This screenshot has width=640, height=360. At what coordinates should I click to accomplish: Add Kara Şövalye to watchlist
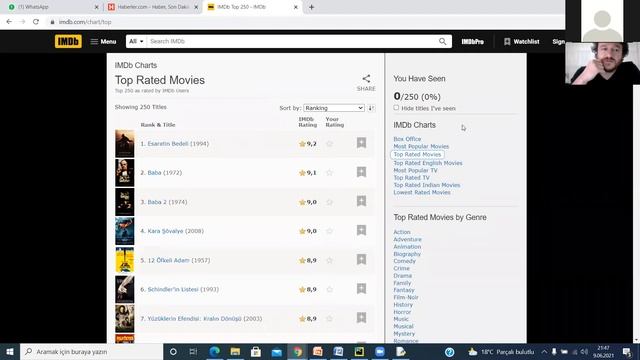(361, 230)
